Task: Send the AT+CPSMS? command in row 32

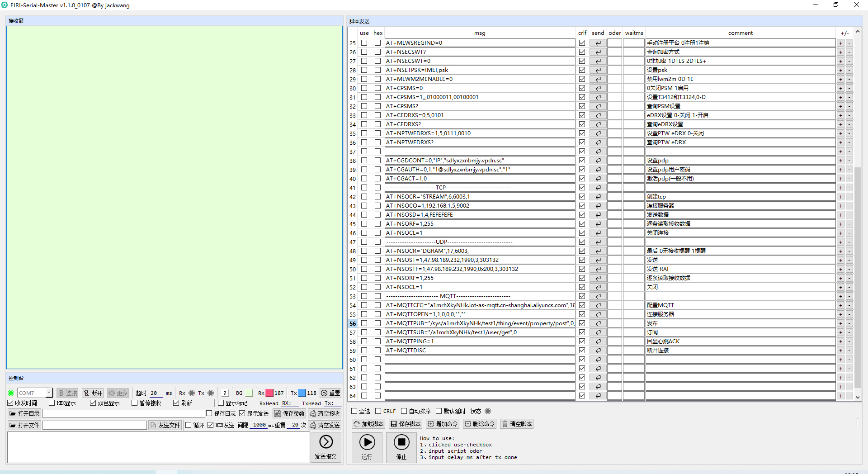Action: click(598, 106)
